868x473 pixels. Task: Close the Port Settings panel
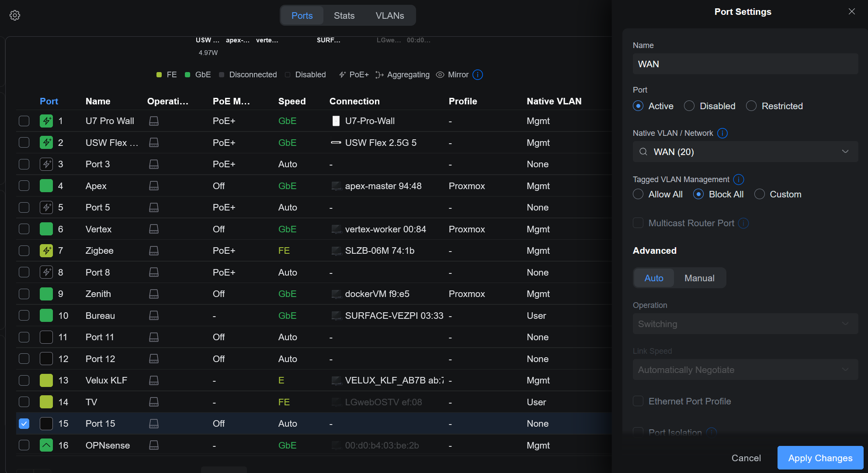[851, 12]
